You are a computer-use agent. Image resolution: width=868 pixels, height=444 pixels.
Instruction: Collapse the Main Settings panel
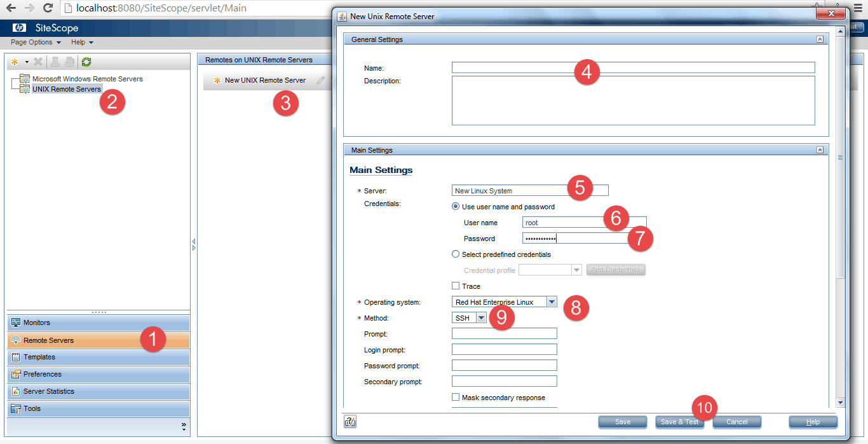(x=820, y=150)
